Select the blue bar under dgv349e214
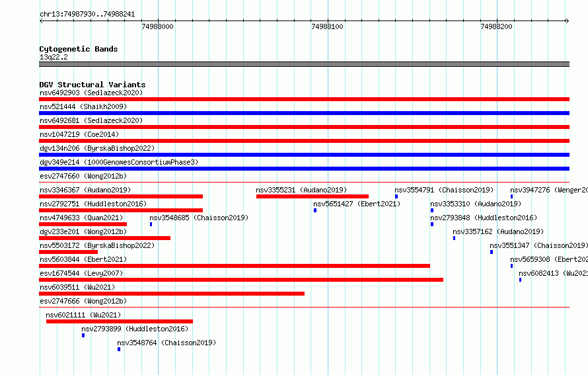 pos(304,169)
